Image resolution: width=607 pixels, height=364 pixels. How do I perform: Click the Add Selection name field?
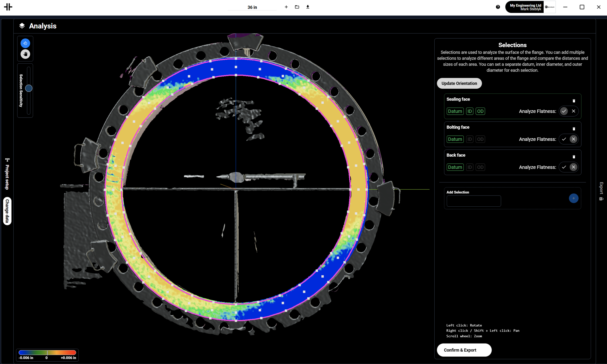click(x=474, y=201)
